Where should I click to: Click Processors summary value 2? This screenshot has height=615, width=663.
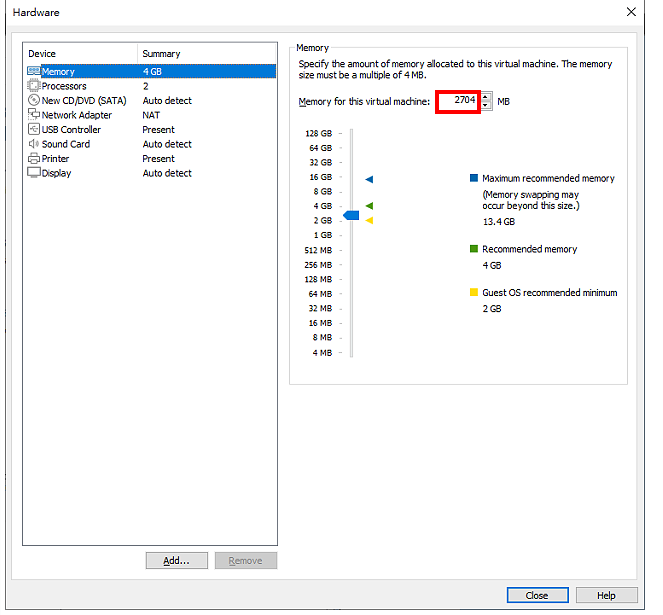[145, 86]
